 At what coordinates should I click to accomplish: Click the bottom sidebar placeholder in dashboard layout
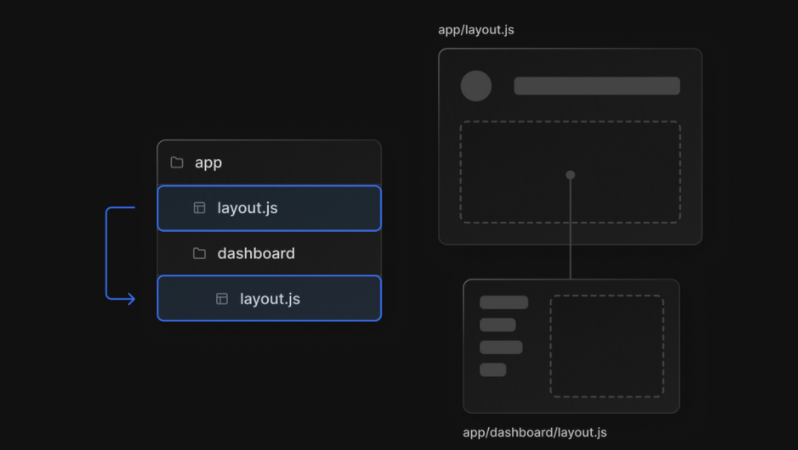pyautogui.click(x=493, y=370)
